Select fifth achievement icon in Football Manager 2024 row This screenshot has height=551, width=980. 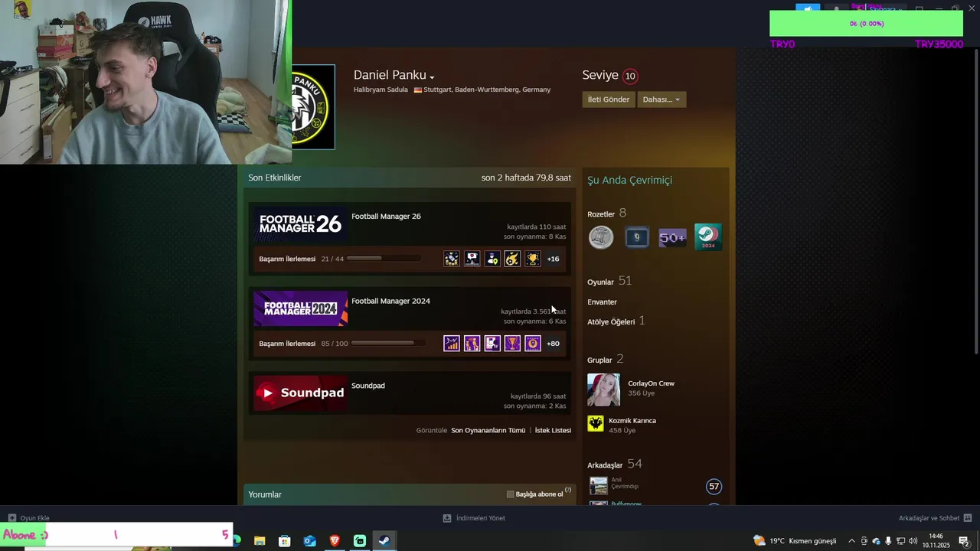click(533, 344)
